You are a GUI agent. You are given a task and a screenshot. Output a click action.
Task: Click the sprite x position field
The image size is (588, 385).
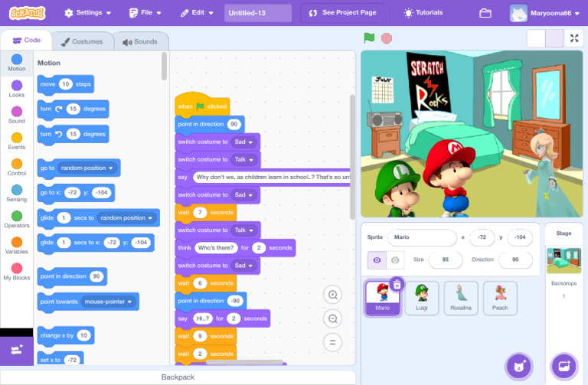(482, 237)
